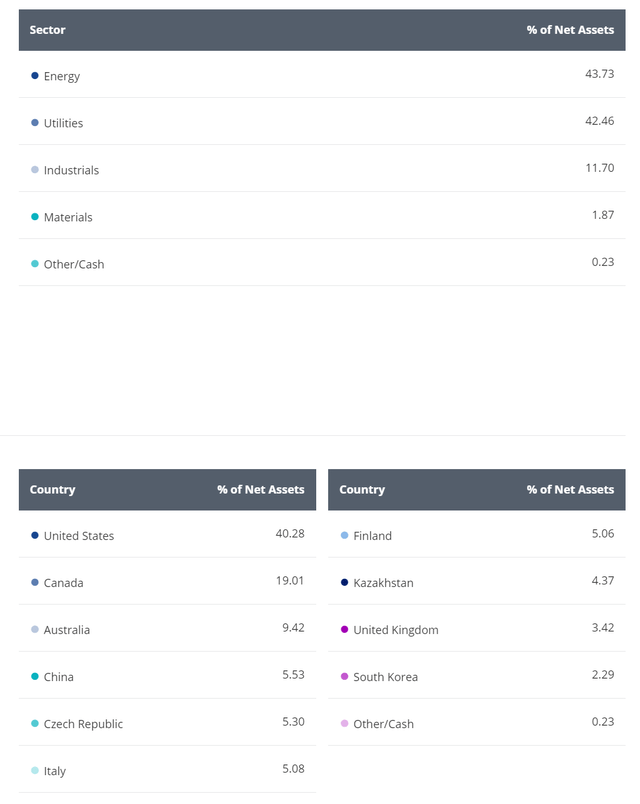Image resolution: width=640 pixels, height=804 pixels.
Task: Select the Canada country label
Action: (x=63, y=583)
